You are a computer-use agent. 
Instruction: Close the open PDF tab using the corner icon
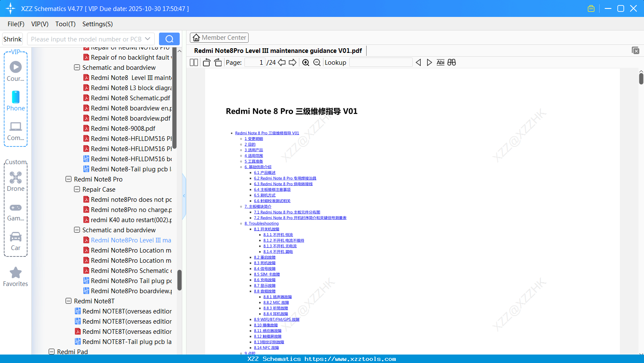(x=635, y=50)
